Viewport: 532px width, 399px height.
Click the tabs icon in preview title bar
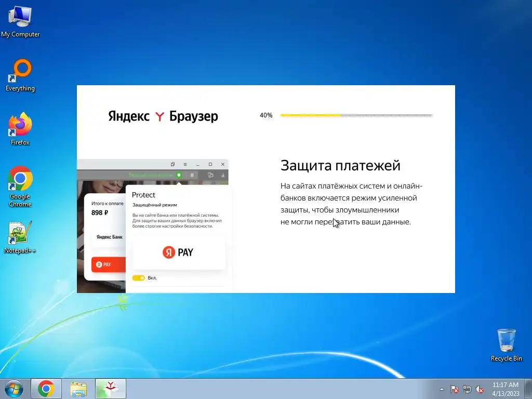click(x=172, y=164)
